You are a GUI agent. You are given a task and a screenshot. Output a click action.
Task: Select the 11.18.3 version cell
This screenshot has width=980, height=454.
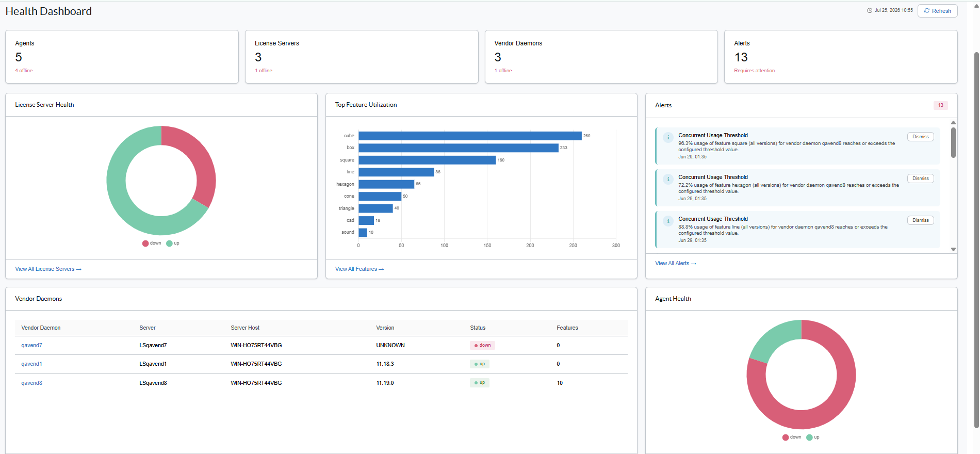point(385,364)
